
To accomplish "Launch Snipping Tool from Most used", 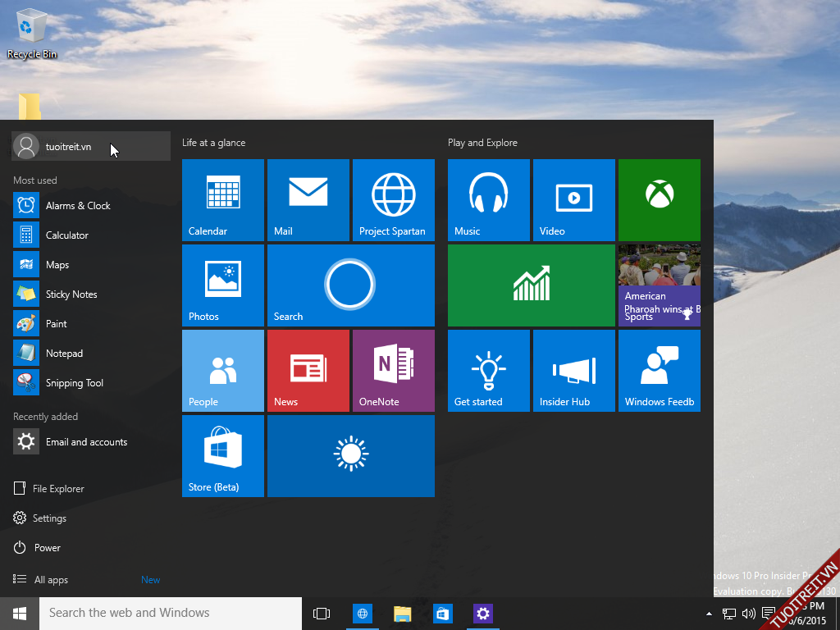I will pos(74,383).
